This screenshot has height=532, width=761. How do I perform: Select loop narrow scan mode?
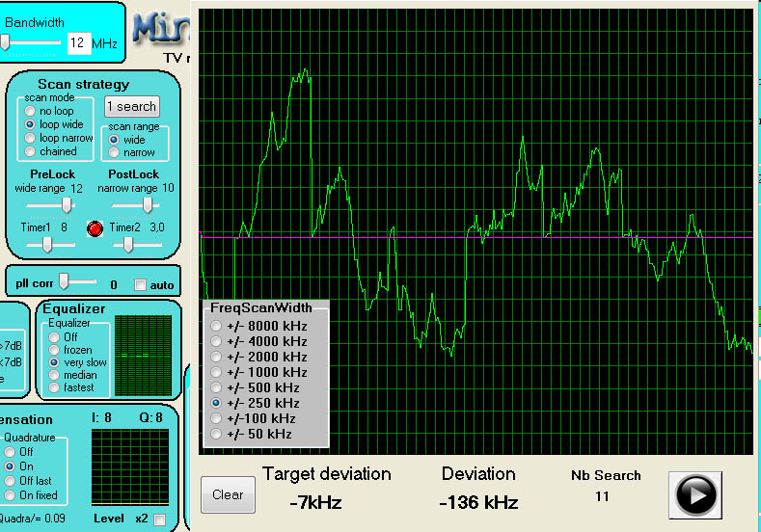(30, 138)
